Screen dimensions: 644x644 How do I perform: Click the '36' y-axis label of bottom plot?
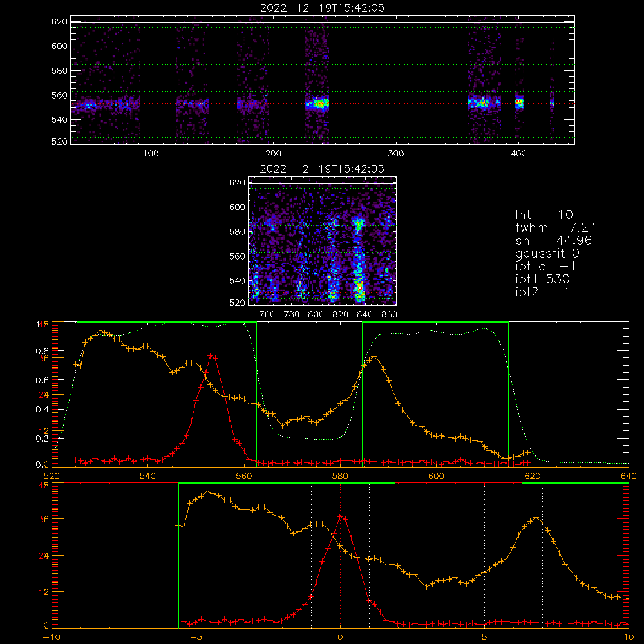tap(44, 520)
